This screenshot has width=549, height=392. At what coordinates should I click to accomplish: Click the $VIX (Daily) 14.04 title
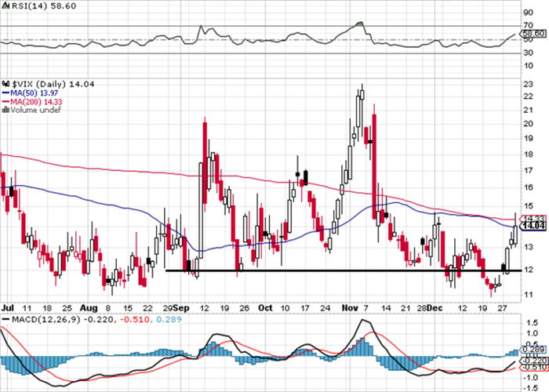click(53, 84)
